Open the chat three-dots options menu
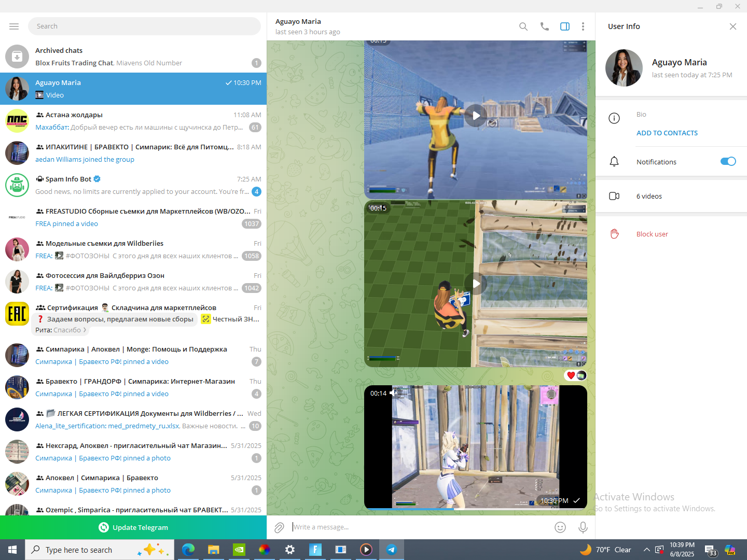747x560 pixels. point(583,26)
